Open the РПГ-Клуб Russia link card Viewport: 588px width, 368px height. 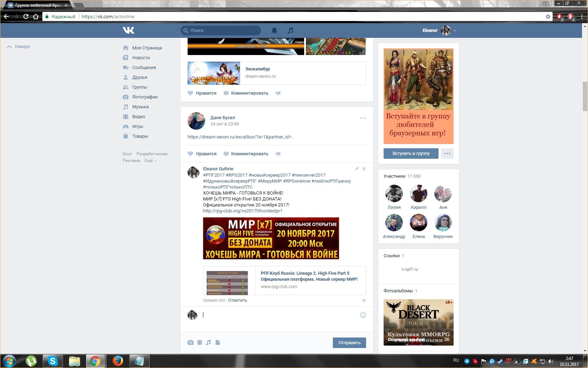[x=284, y=280]
